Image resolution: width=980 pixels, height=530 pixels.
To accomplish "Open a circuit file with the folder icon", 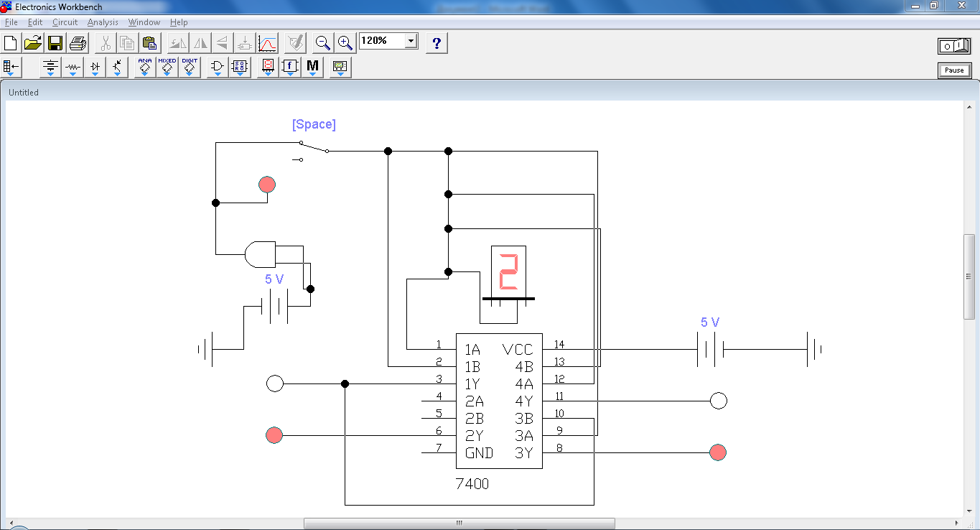I will (33, 43).
